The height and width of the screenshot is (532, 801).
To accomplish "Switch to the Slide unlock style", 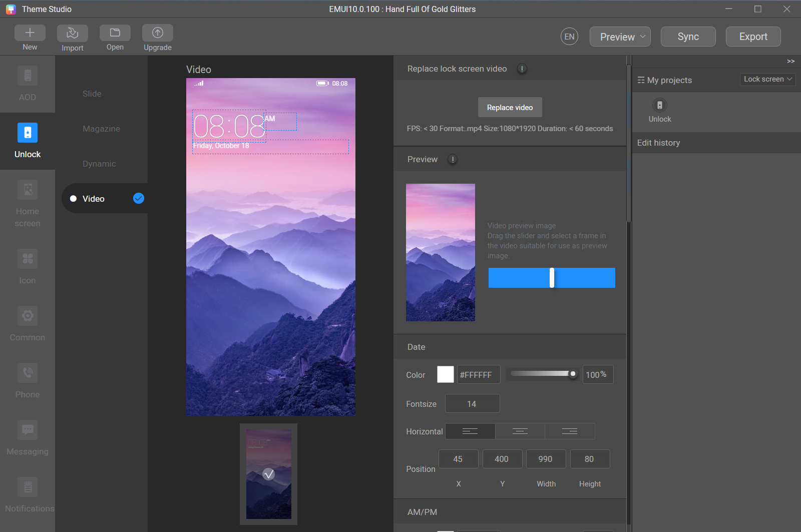I will (x=92, y=94).
